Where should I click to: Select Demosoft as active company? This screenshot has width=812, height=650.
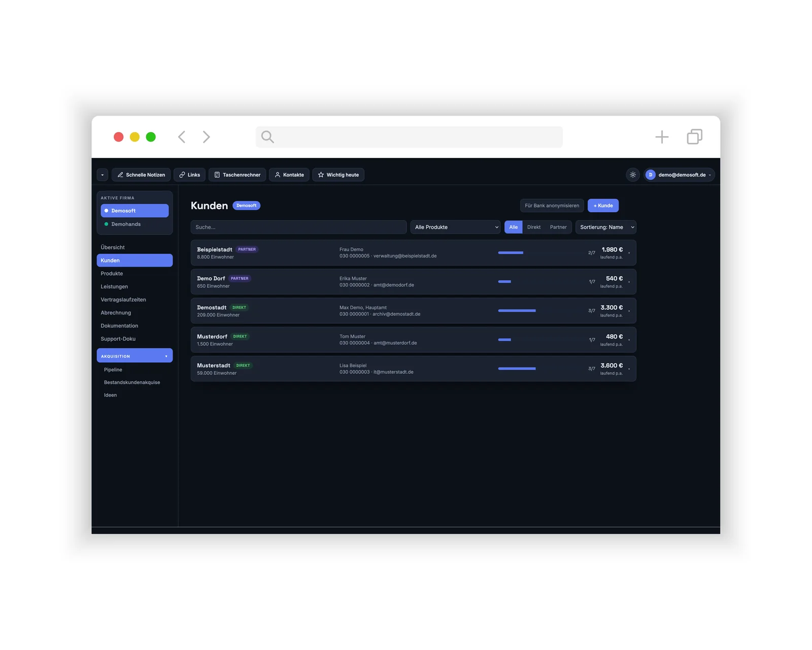[134, 211]
